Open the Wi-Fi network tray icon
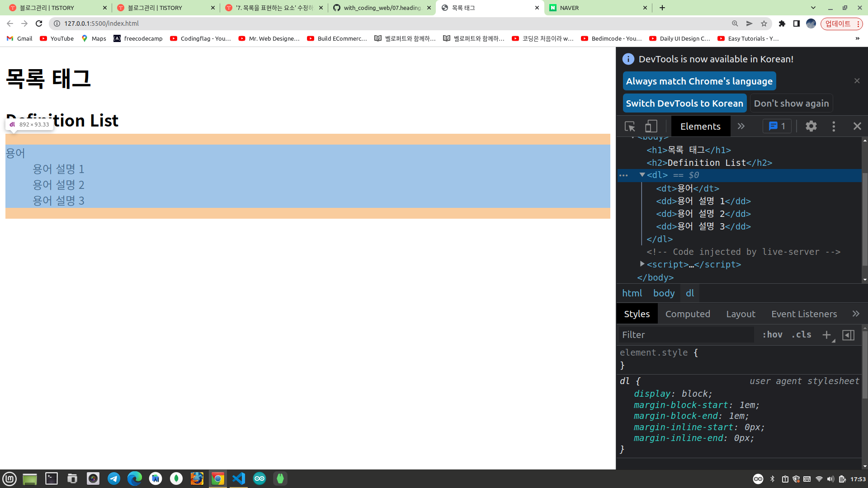The image size is (868, 488). coord(819,479)
